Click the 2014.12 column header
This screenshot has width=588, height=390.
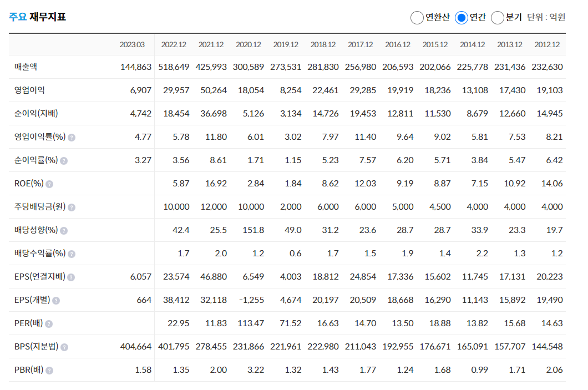pos(473,44)
